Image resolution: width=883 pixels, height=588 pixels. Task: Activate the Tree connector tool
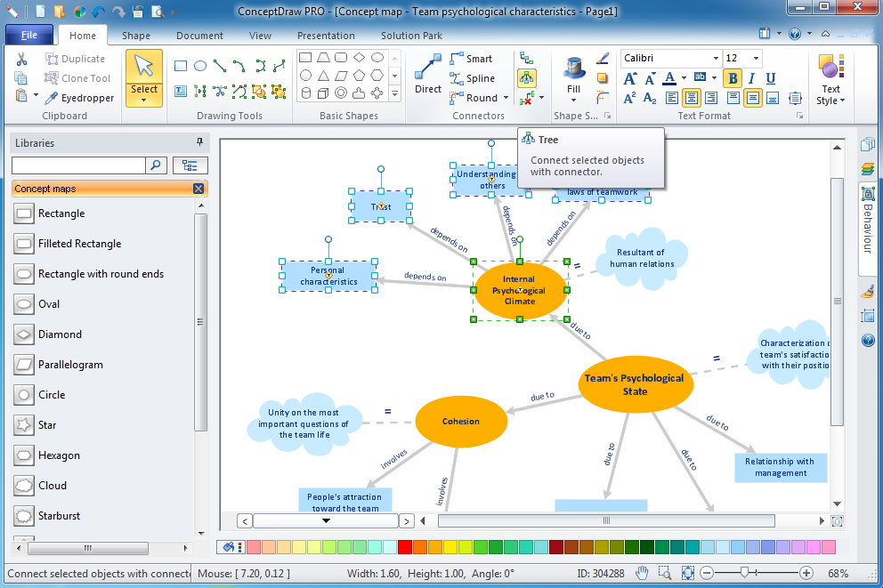tap(528, 77)
